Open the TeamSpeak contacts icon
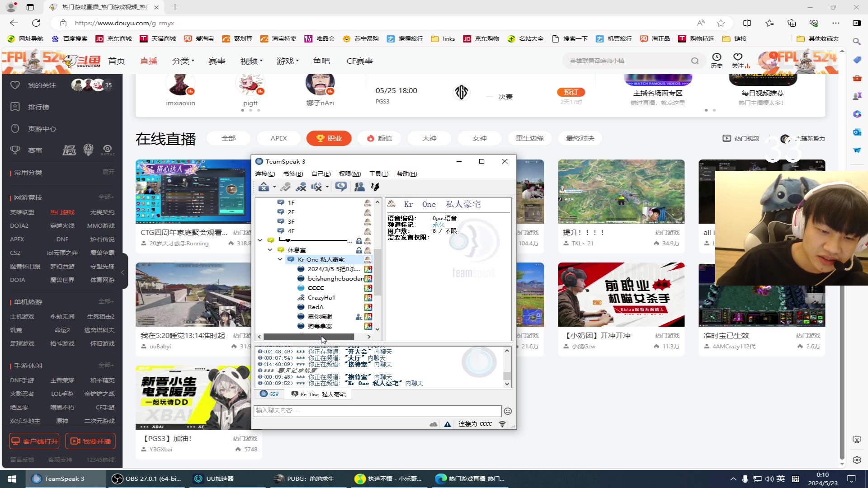 [359, 187]
